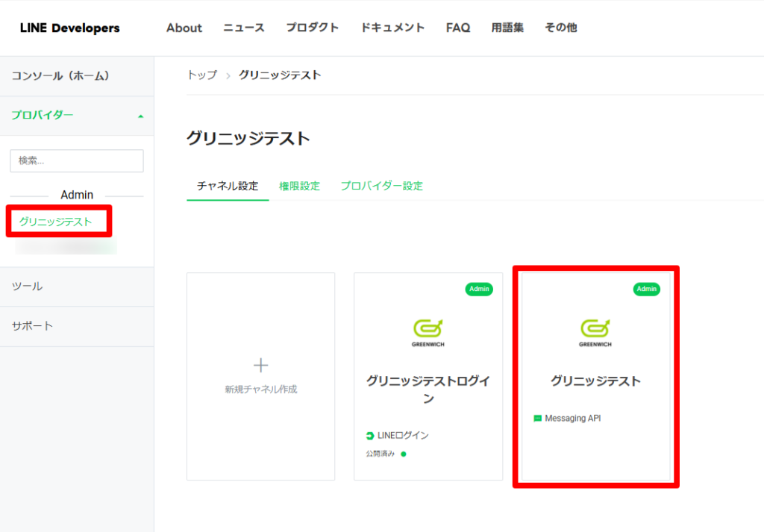This screenshot has height=532, width=764.
Task: Click the LINEログイン label text
Action: tap(403, 436)
